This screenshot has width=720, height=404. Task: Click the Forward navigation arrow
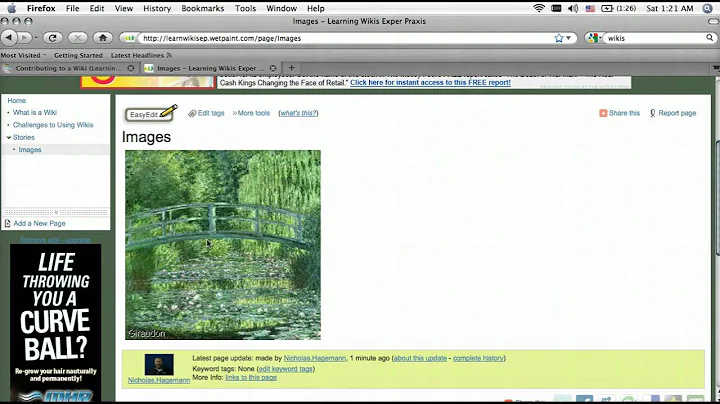tap(24, 38)
